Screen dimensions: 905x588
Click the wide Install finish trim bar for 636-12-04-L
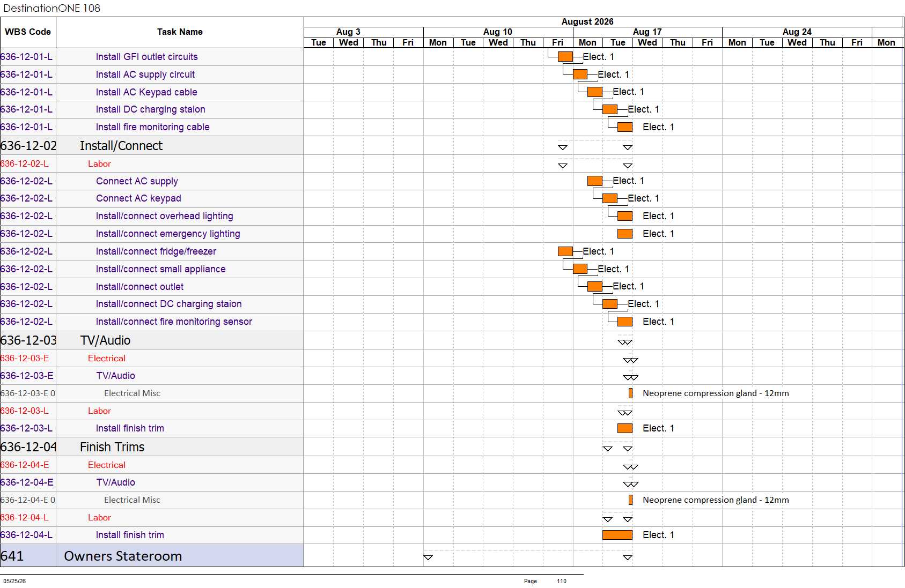click(x=617, y=535)
